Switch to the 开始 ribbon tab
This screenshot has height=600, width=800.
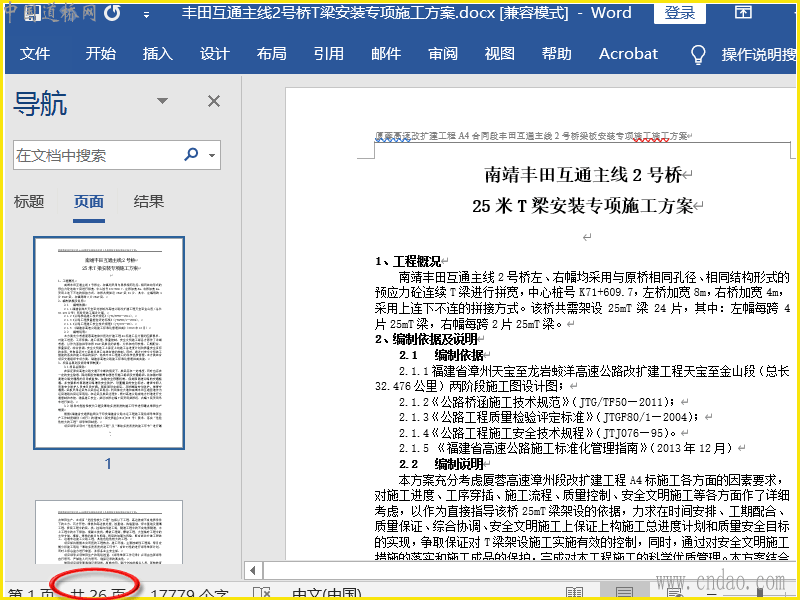coord(101,54)
